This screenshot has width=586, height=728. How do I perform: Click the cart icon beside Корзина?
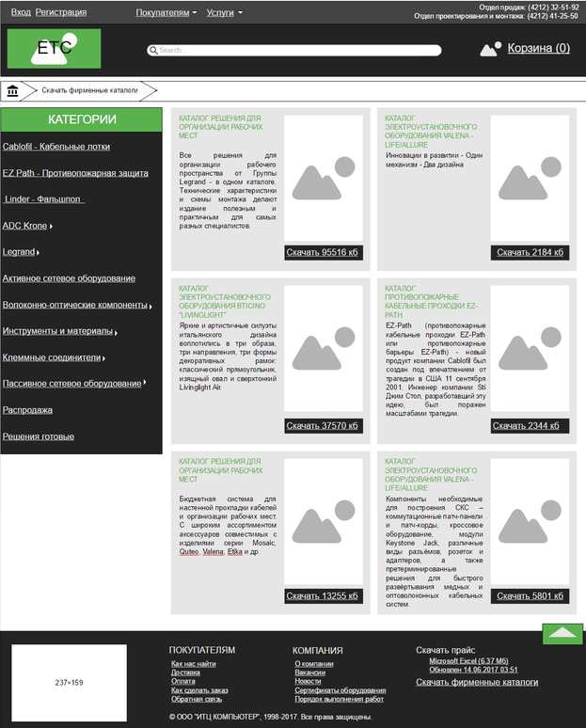pyautogui.click(x=490, y=49)
